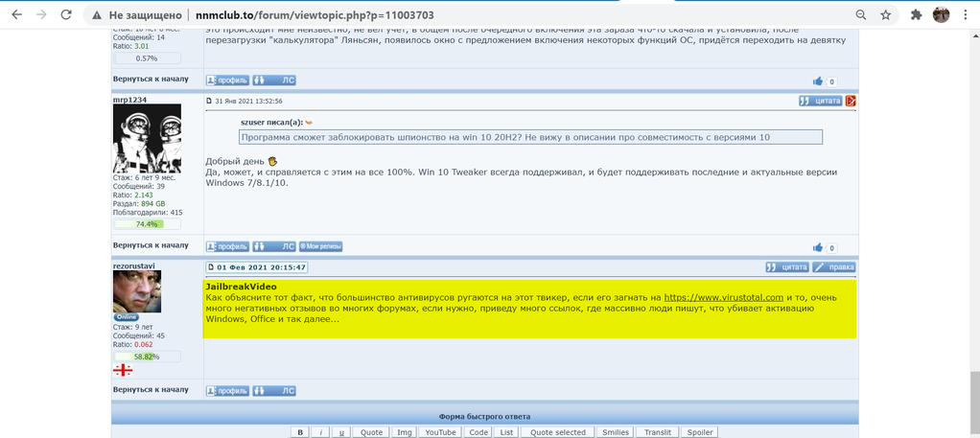Image resolution: width=980 pixels, height=438 pixels.
Task: Like the first post with thumbs-up
Action: [x=818, y=81]
